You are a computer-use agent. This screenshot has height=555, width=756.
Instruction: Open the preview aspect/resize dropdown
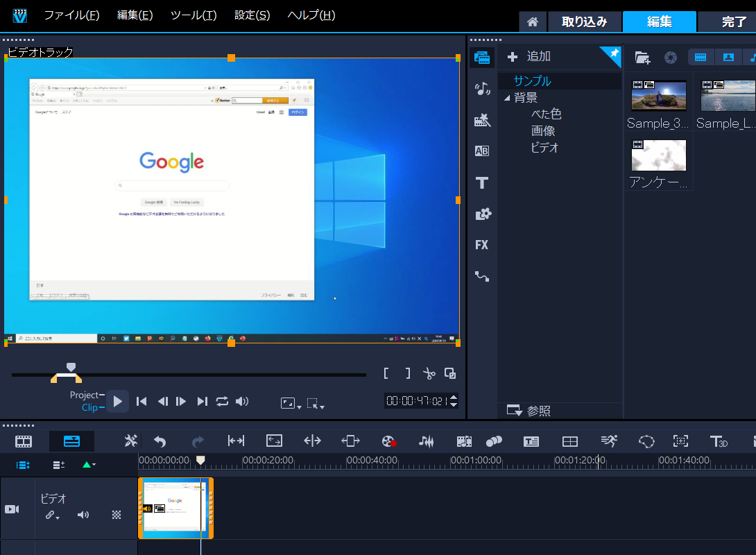click(291, 403)
